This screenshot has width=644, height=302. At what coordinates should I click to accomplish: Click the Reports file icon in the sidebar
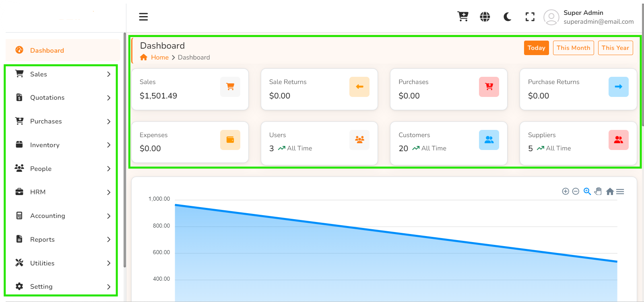(x=19, y=239)
